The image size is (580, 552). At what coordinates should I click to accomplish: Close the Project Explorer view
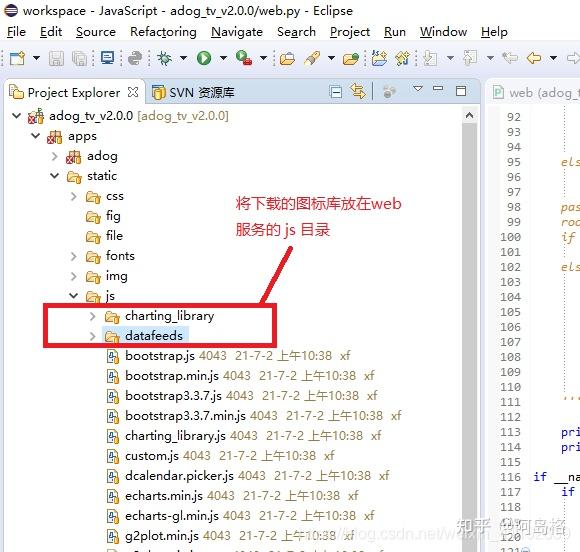click(x=133, y=92)
